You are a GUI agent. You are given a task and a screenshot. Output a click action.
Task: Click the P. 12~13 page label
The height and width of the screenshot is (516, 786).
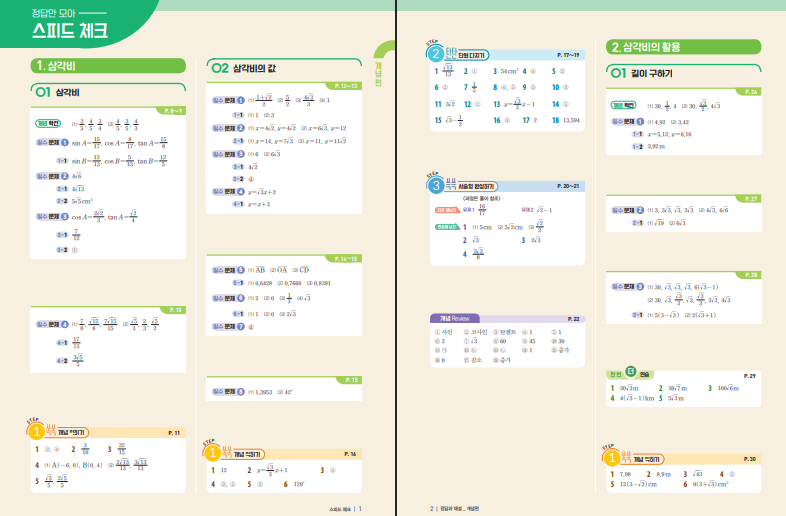coord(345,87)
